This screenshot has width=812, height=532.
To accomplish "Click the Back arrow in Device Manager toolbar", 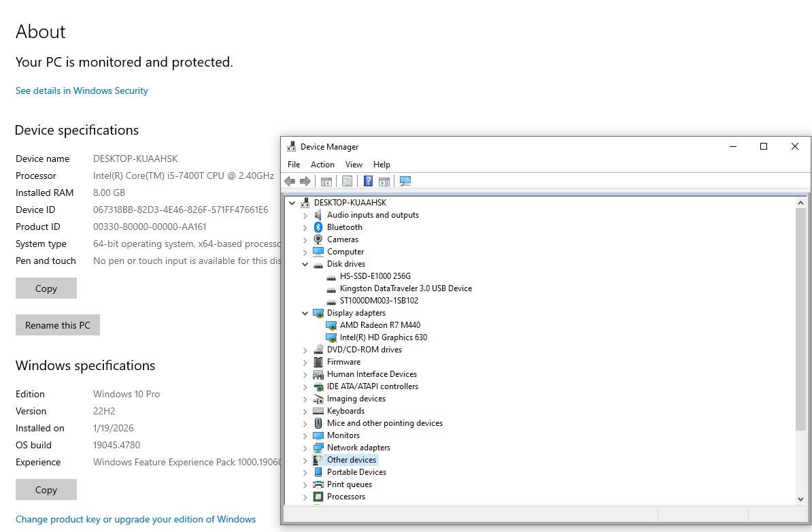I will tap(290, 181).
